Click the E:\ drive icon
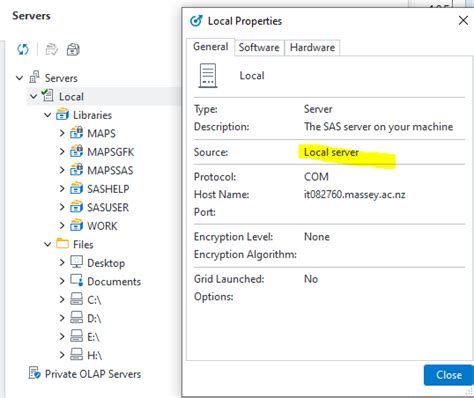This screenshot has height=398, width=474. tap(76, 336)
